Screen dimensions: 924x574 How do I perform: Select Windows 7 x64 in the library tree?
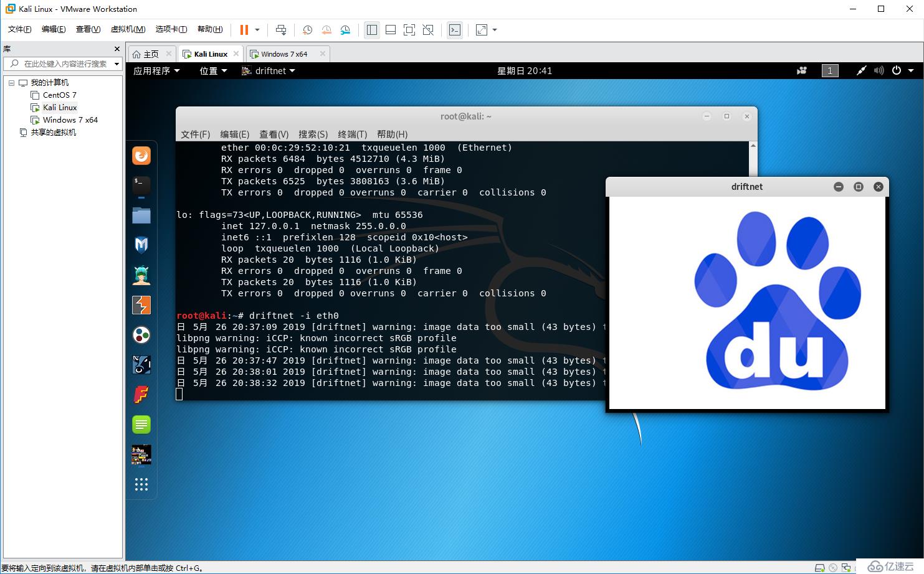(70, 120)
